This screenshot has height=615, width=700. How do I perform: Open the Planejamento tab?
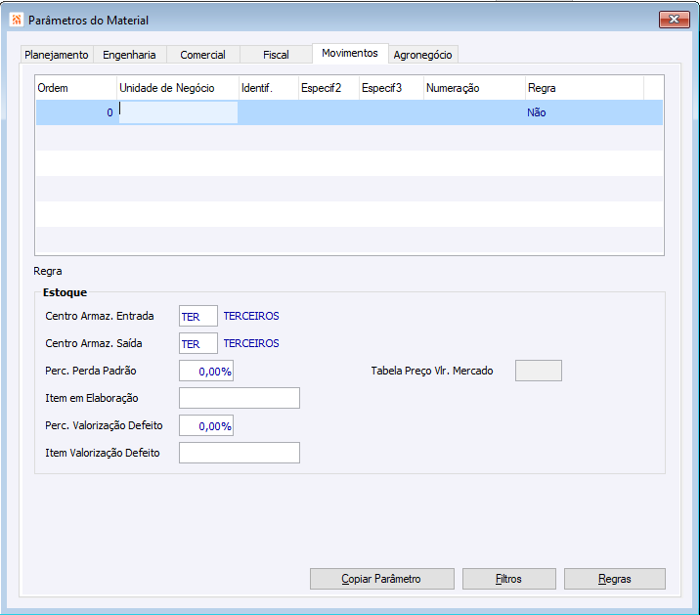(x=57, y=55)
